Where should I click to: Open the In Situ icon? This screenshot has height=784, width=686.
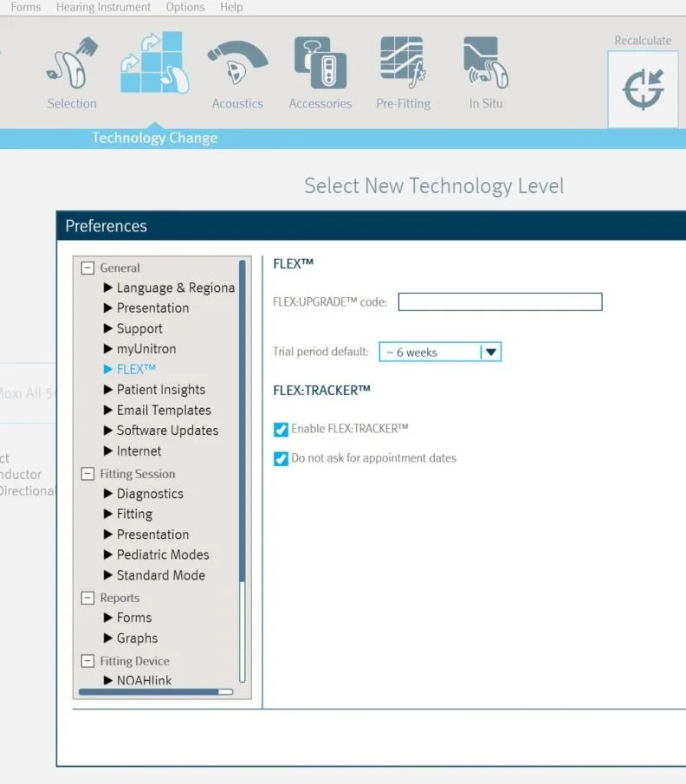point(486,63)
